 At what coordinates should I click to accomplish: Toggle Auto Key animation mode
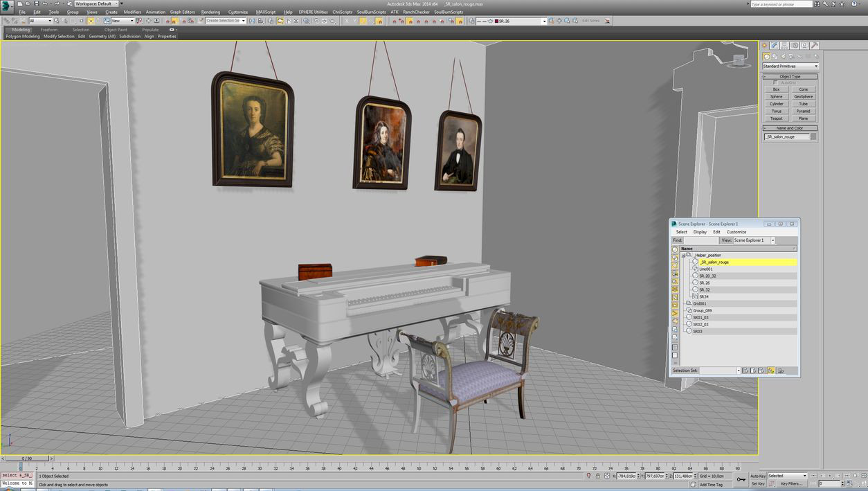tap(758, 476)
